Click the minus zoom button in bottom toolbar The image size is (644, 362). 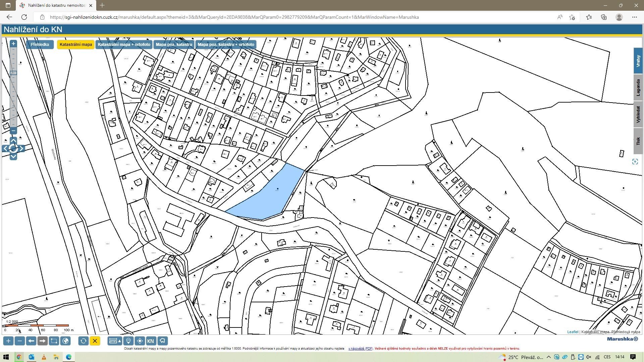click(x=20, y=341)
